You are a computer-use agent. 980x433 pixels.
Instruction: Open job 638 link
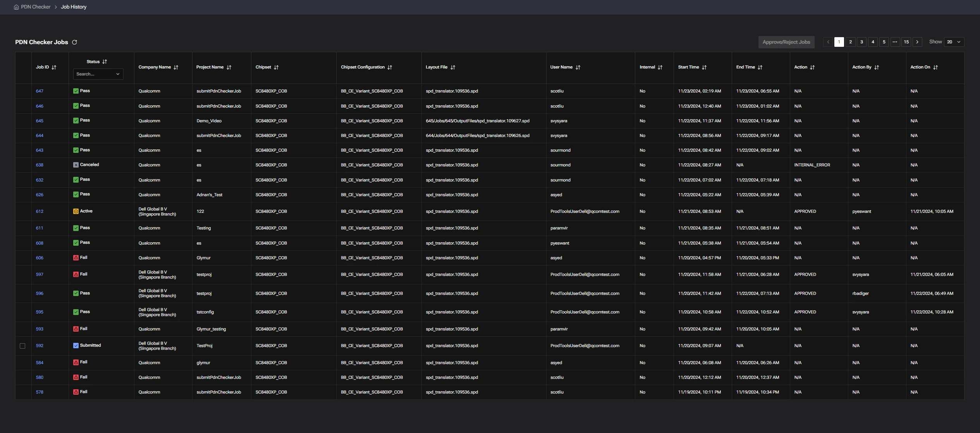click(40, 165)
